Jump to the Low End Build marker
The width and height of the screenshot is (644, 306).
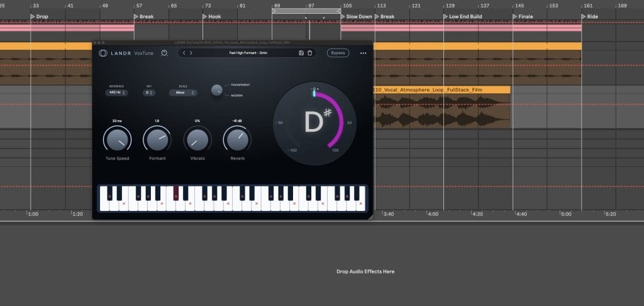click(465, 16)
